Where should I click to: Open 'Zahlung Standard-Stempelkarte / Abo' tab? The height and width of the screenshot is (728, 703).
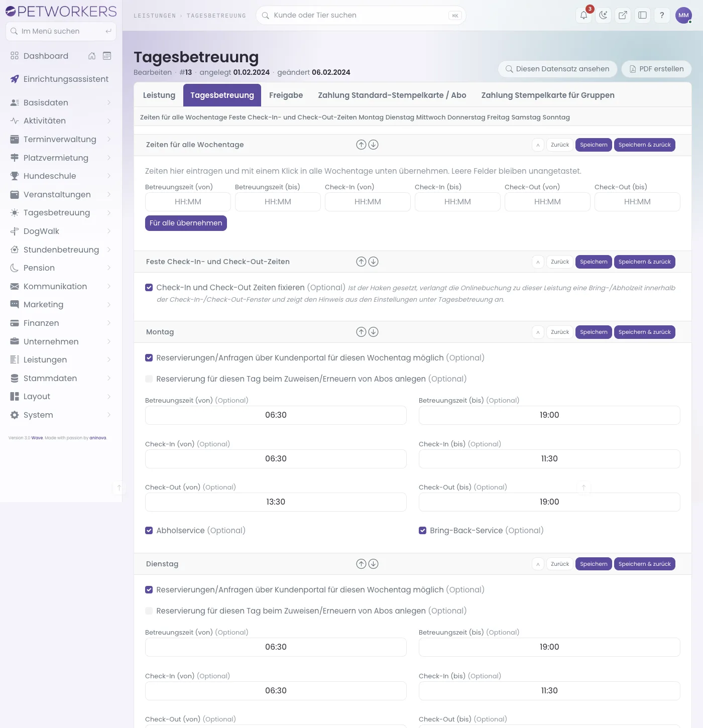click(x=392, y=95)
